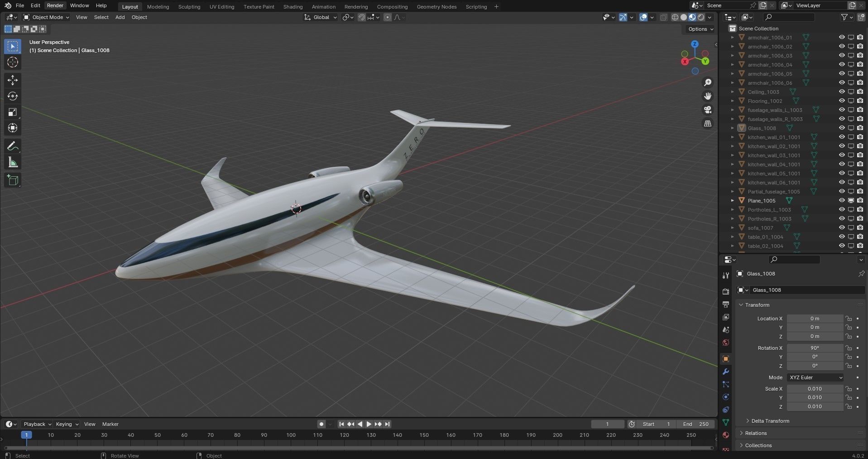The height and width of the screenshot is (459, 868).
Task: Open the Marker menu in timeline
Action: pos(110,424)
